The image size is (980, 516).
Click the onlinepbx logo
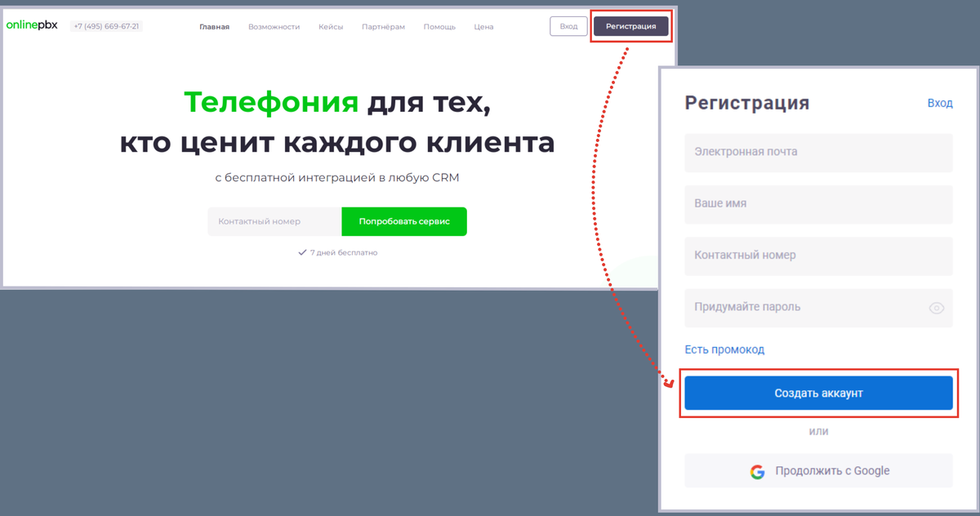coord(31,24)
